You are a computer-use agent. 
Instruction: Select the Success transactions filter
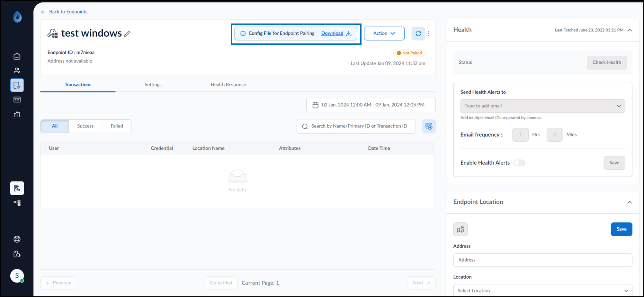pyautogui.click(x=85, y=126)
